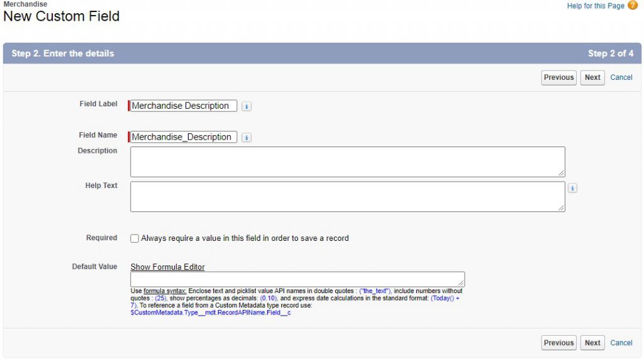
Task: Focus the Field Label text input
Action: 183,106
